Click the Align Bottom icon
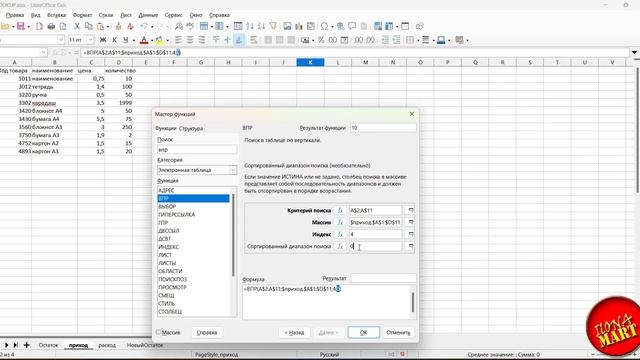 (x=239, y=40)
